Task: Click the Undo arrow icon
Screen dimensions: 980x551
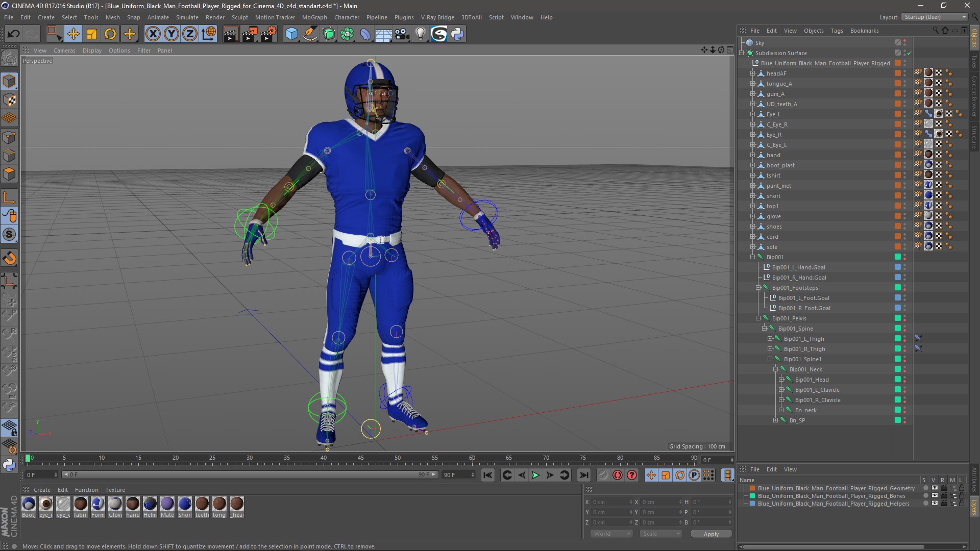Action: 14,34
